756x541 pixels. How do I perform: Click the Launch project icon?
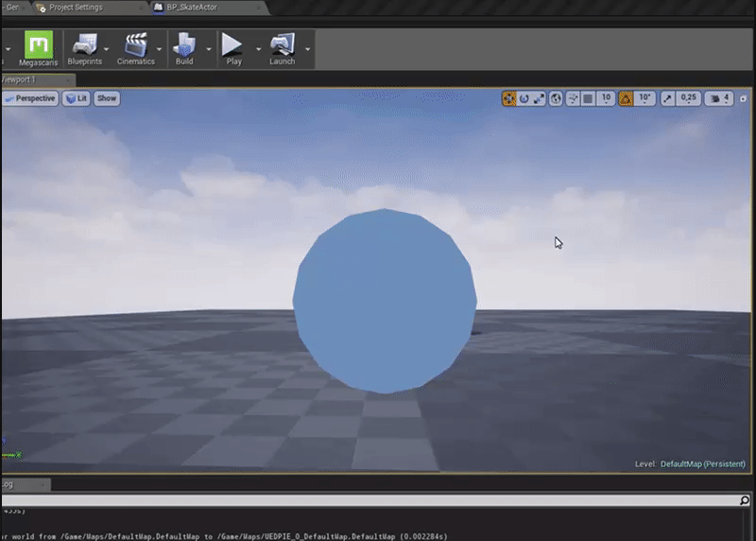coord(282,48)
